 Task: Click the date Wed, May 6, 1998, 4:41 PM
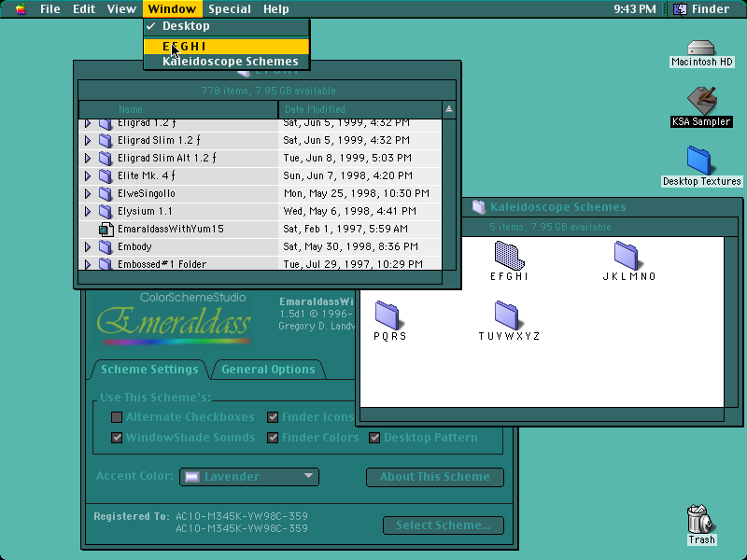click(349, 211)
